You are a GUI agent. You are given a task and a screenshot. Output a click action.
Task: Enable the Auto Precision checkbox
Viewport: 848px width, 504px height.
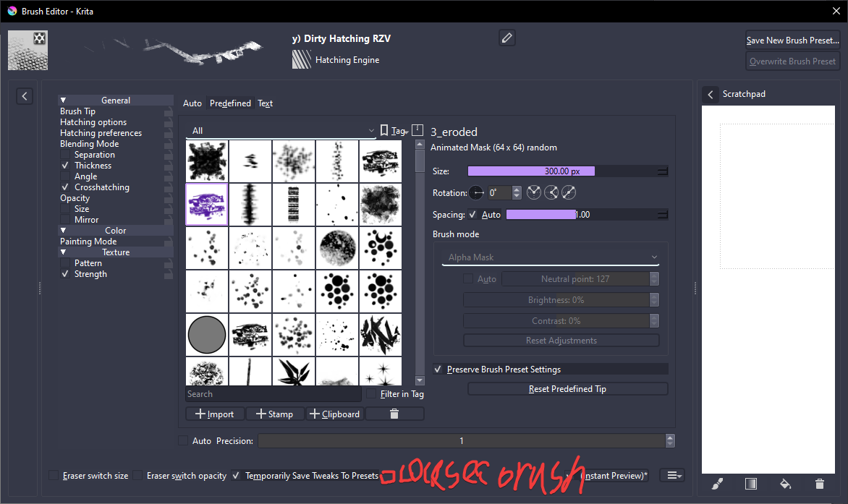[183, 441]
